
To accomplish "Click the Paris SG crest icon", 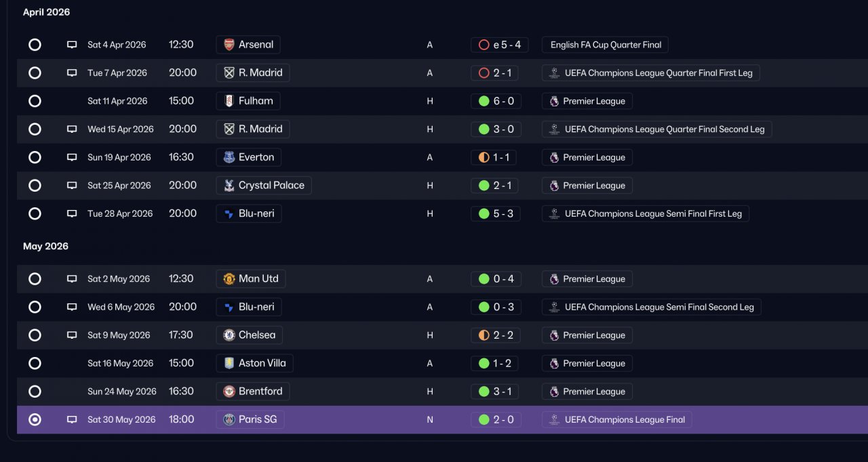I will 229,419.
